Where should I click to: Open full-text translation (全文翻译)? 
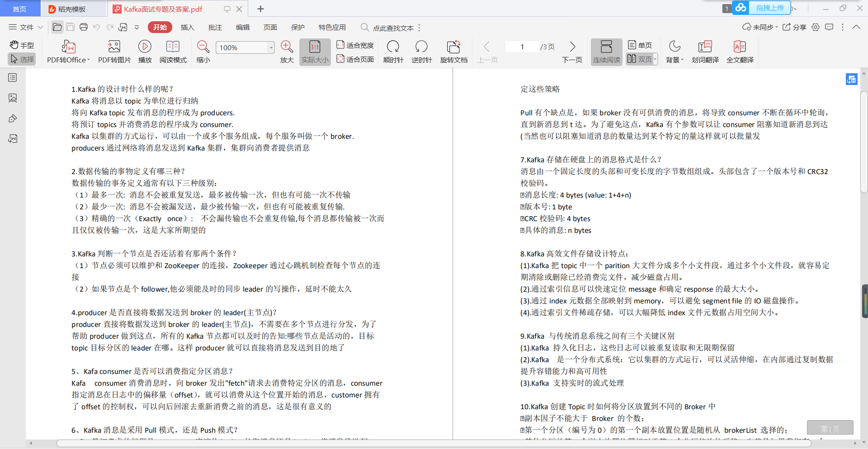point(740,52)
